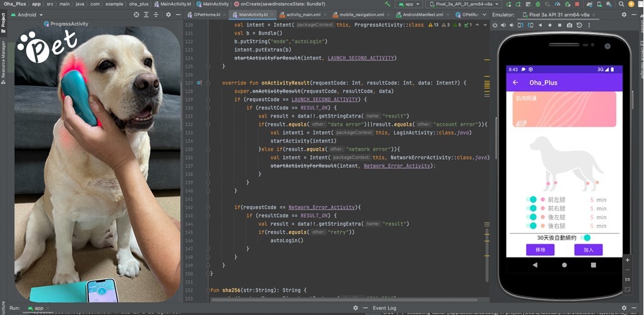The height and width of the screenshot is (315, 644).
Task: Toggle the 後右腿 switch
Action: point(531,226)
